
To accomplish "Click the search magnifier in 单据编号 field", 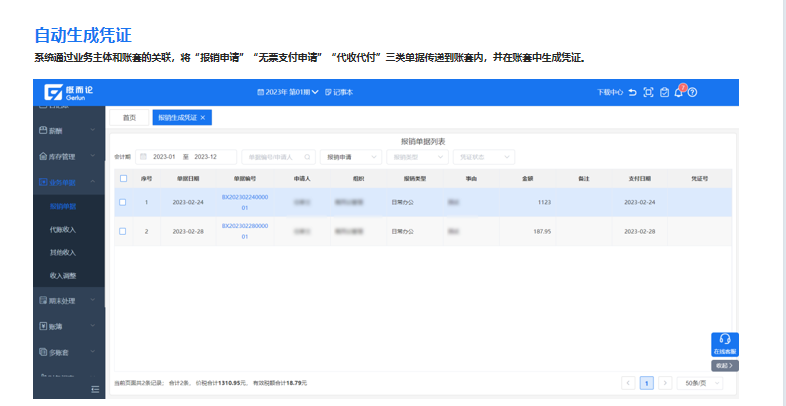I will 307,157.
